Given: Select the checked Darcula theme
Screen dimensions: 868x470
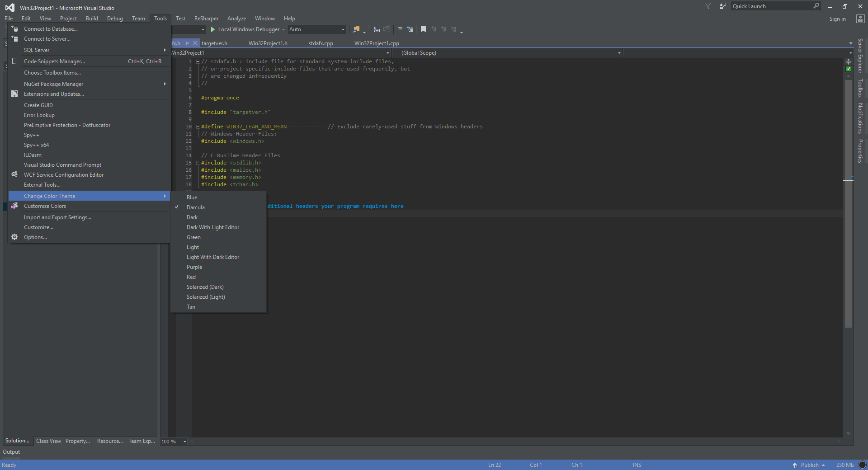Looking at the screenshot, I should [x=218, y=207].
